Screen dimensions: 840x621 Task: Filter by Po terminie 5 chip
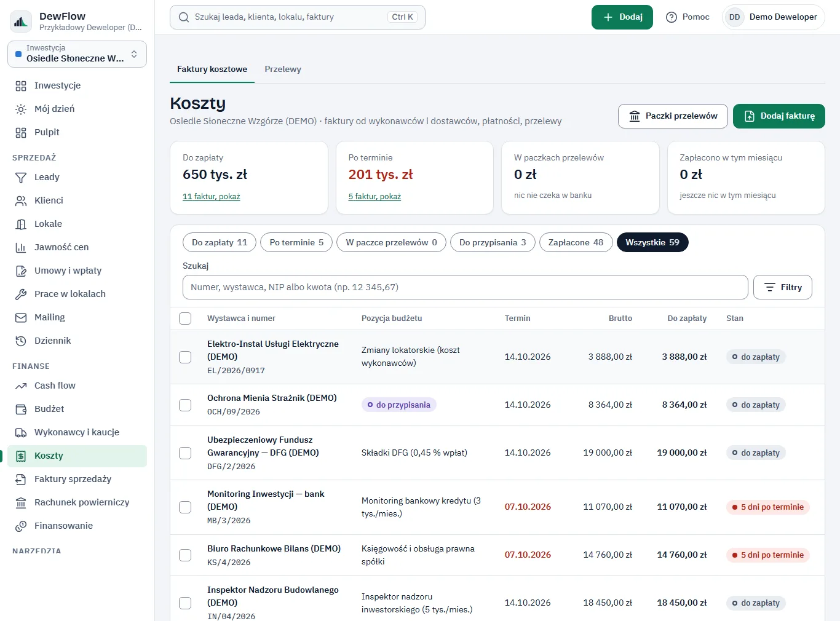click(296, 242)
